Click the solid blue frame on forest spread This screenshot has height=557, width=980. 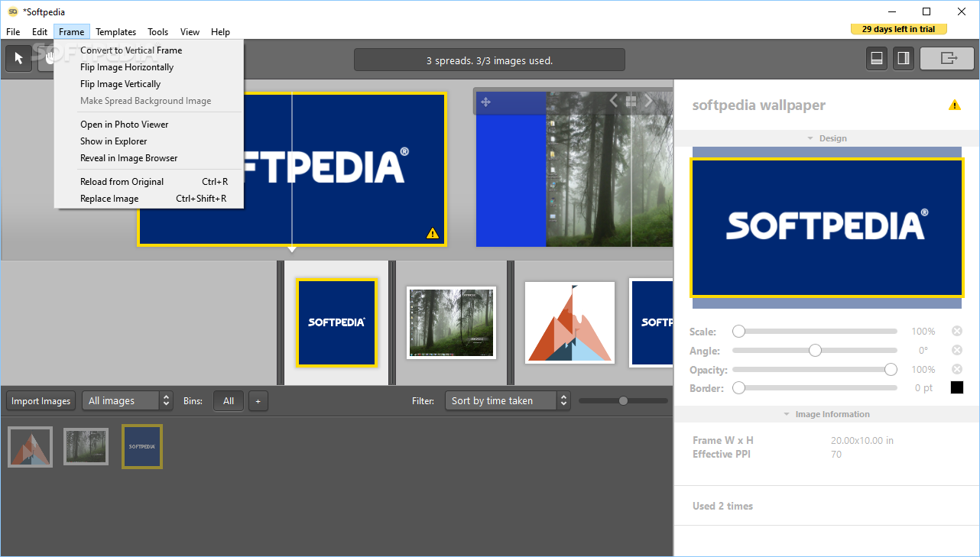pos(511,170)
